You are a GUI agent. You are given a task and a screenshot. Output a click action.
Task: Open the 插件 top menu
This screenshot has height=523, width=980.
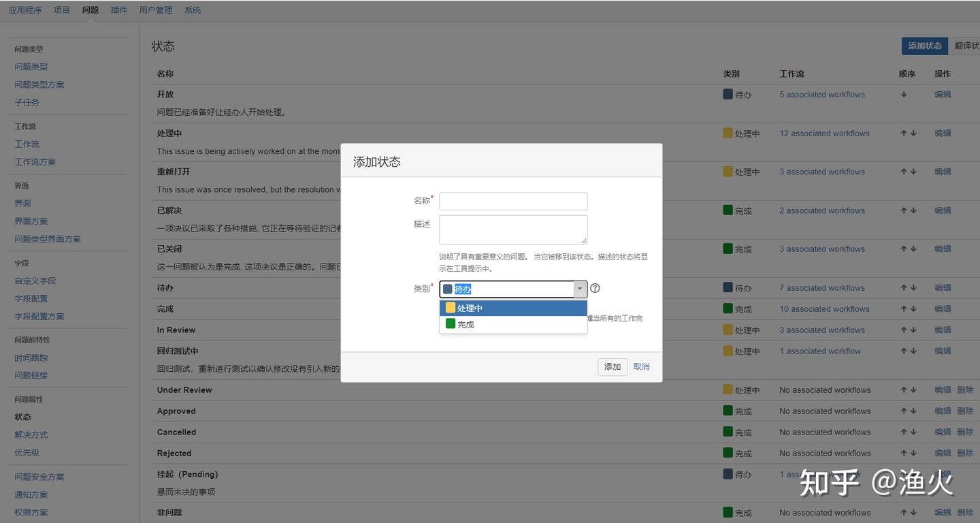[x=118, y=10]
